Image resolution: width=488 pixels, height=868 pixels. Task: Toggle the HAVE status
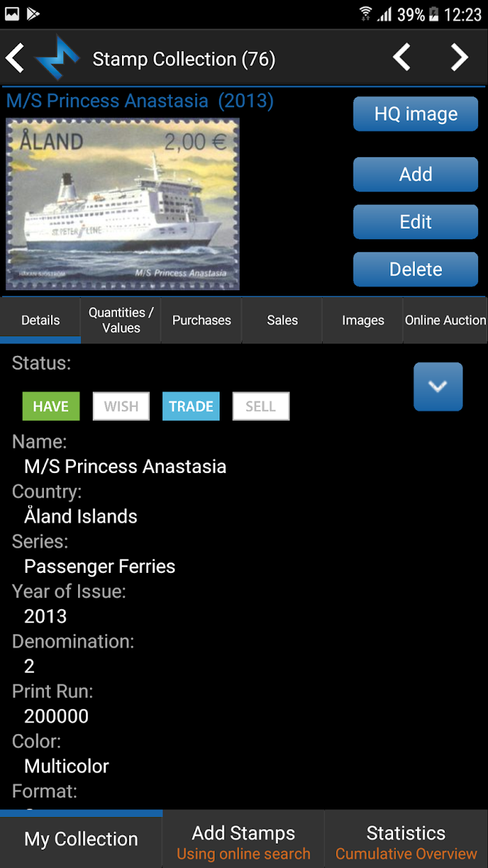pos(51,407)
